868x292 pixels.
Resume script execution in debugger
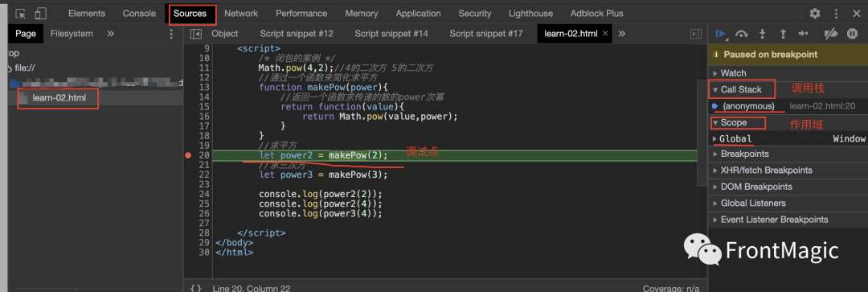point(721,34)
